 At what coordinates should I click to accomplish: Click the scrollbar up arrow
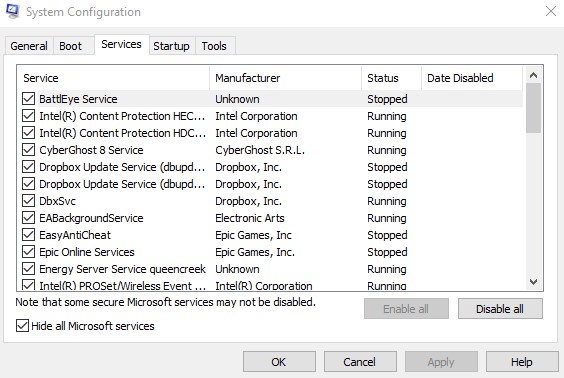[533, 75]
